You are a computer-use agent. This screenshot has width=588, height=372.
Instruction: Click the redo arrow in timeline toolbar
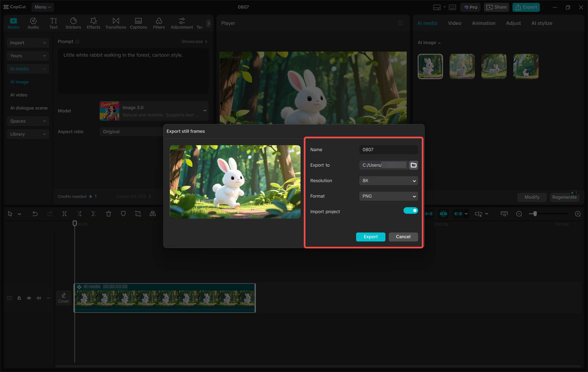tap(50, 214)
